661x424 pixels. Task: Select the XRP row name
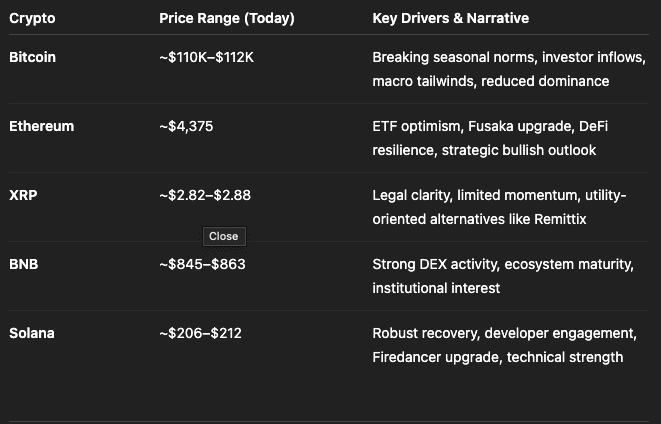[x=23, y=195]
